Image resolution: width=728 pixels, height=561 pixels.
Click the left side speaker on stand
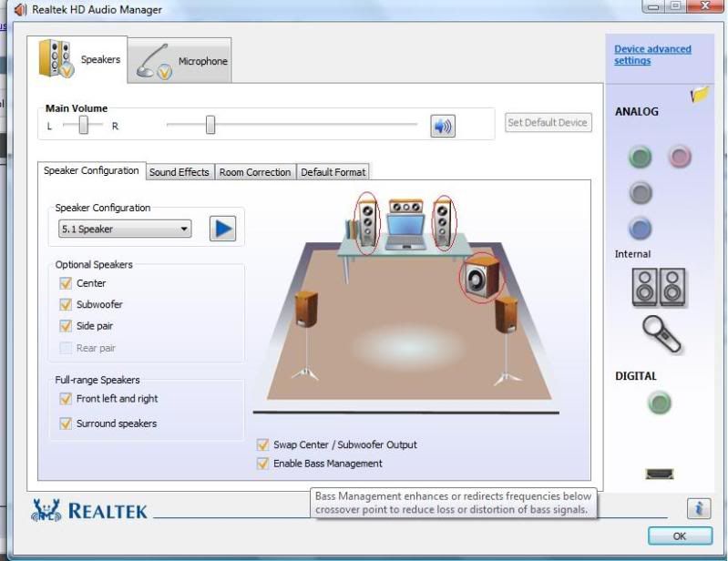pyautogui.click(x=306, y=336)
